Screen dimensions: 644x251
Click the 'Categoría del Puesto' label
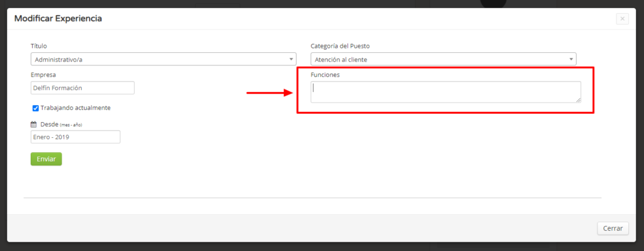coord(340,46)
